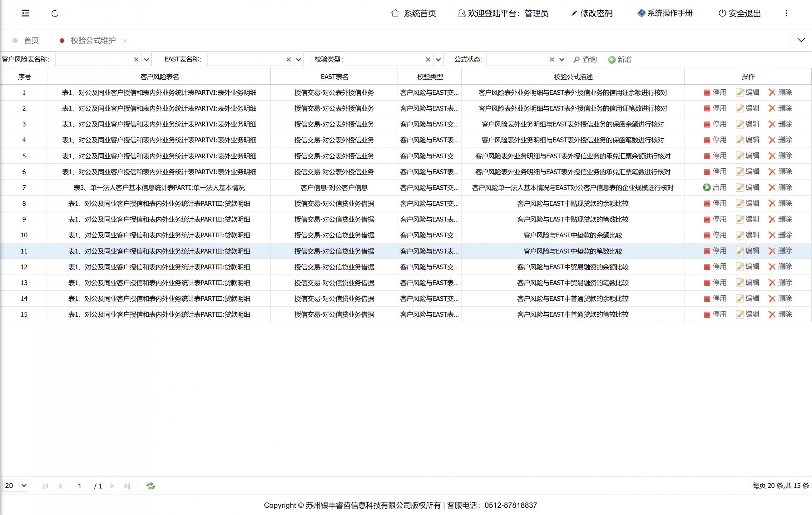
Task: Expand the 客户风险表名称 dropdown
Action: coord(146,59)
